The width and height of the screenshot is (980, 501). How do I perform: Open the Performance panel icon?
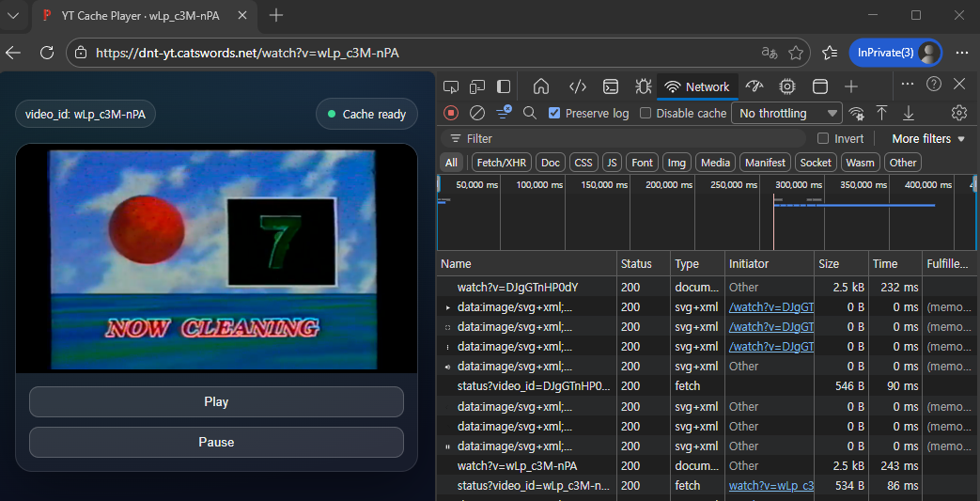coord(754,86)
